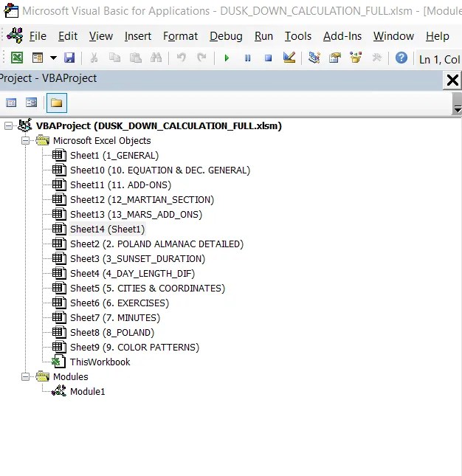Select Sheet2 (2. POLAND ALMANAC DETAILED)

(156, 244)
